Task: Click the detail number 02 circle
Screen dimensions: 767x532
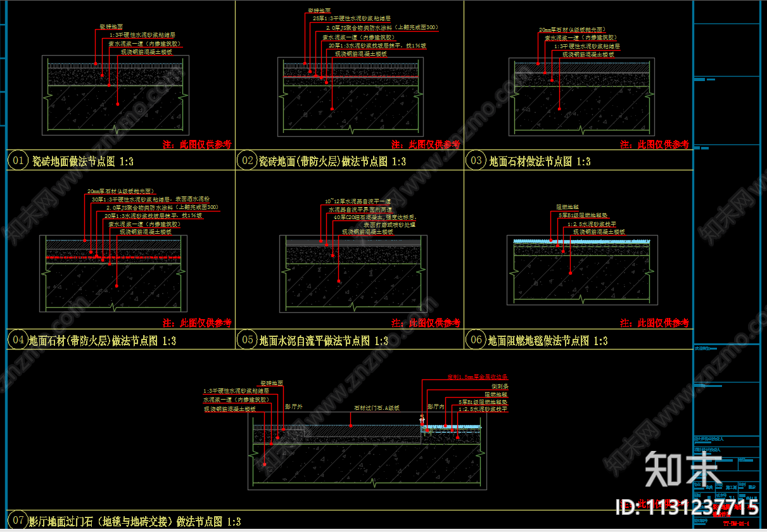Action: (x=246, y=161)
